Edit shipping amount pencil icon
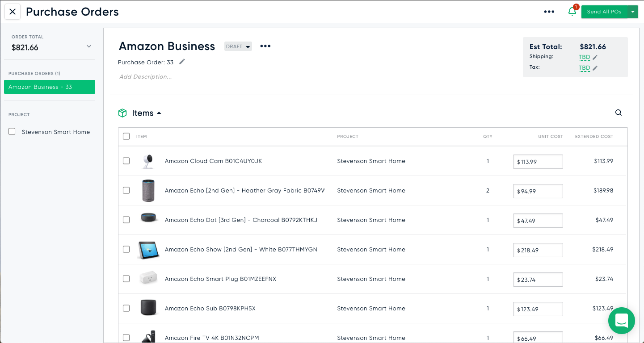The image size is (644, 343). pyautogui.click(x=595, y=57)
